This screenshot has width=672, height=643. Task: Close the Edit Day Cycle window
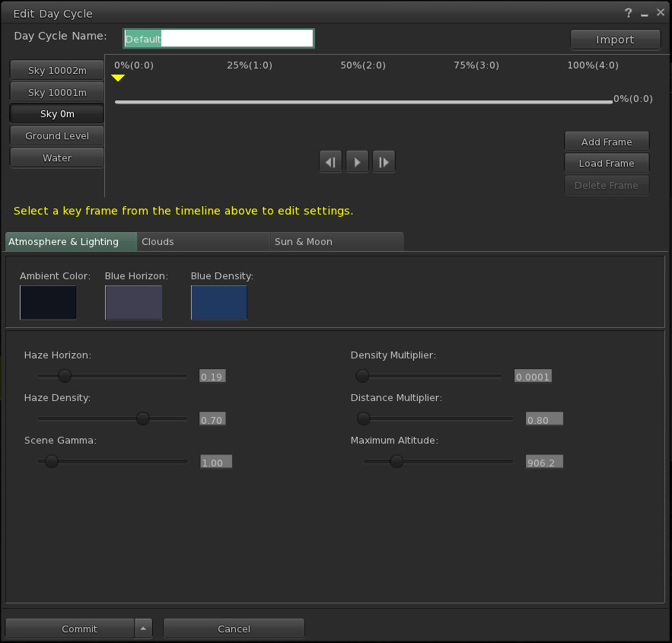pyautogui.click(x=661, y=12)
